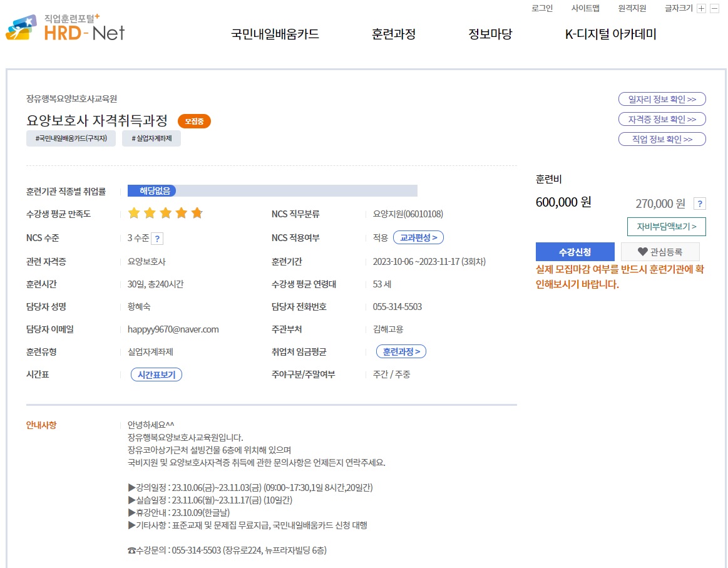
Task: Select the #국민내일배움카드(구직자) tag
Action: pyautogui.click(x=71, y=138)
